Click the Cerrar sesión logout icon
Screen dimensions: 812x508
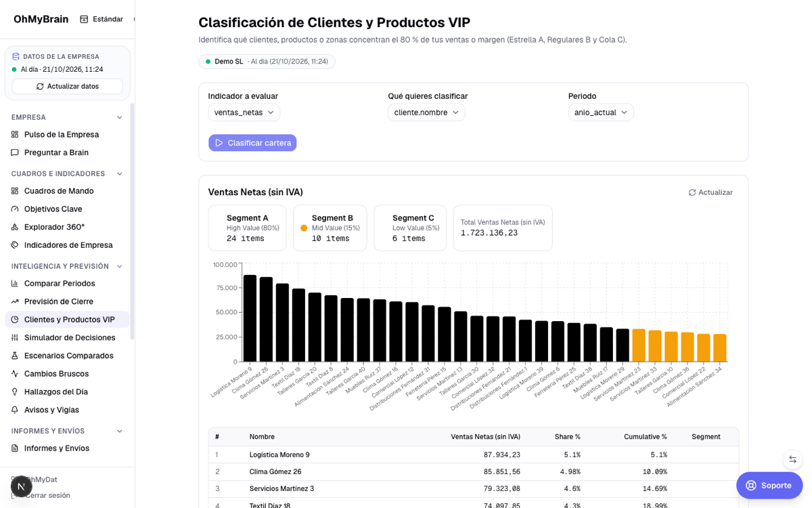click(x=14, y=496)
